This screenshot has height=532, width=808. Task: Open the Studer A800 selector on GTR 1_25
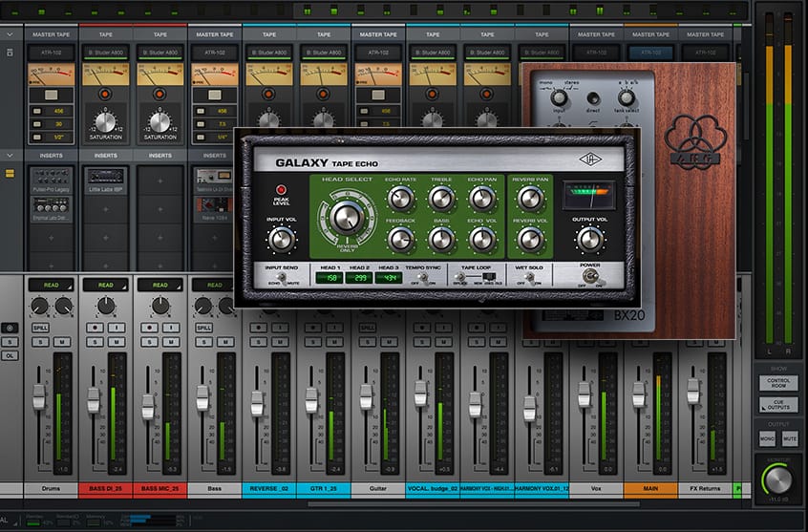pyautogui.click(x=324, y=53)
